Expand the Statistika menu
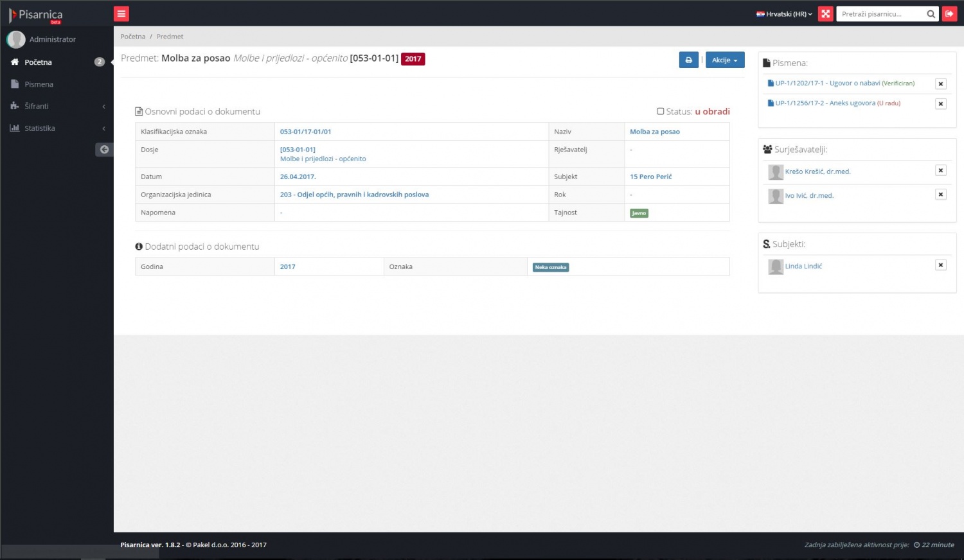Viewport: 964px width, 560px height. tap(57, 128)
